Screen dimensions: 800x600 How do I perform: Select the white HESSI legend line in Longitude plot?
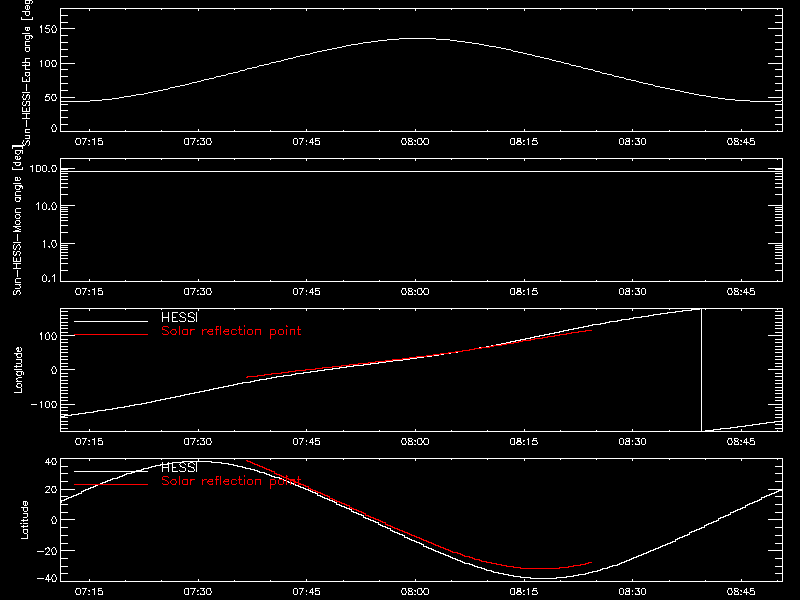(111, 321)
